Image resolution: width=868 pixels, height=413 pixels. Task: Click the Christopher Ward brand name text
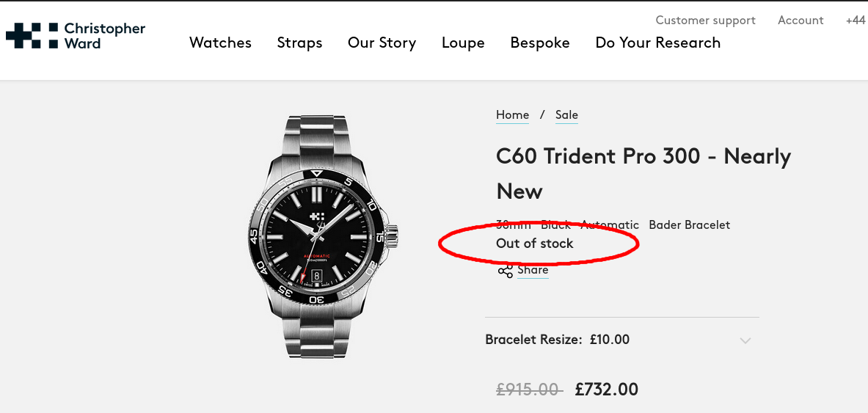[105, 35]
